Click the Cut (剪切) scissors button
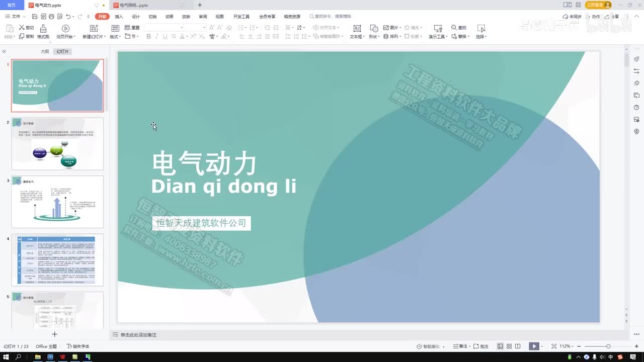This screenshot has width=644, height=362. pos(26,28)
